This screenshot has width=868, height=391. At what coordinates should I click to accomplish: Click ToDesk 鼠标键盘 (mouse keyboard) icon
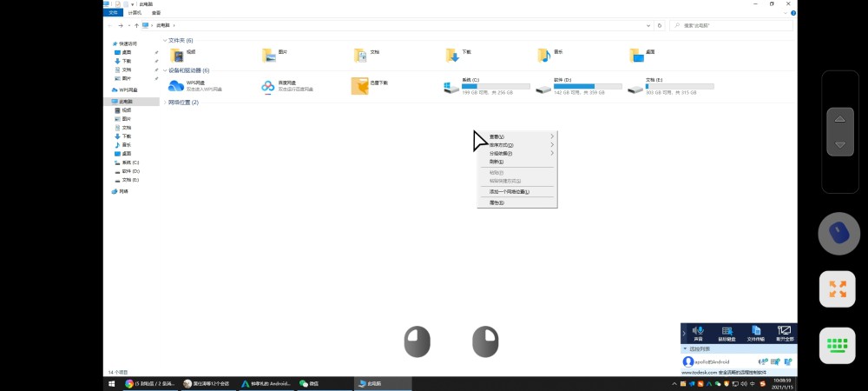(x=727, y=331)
